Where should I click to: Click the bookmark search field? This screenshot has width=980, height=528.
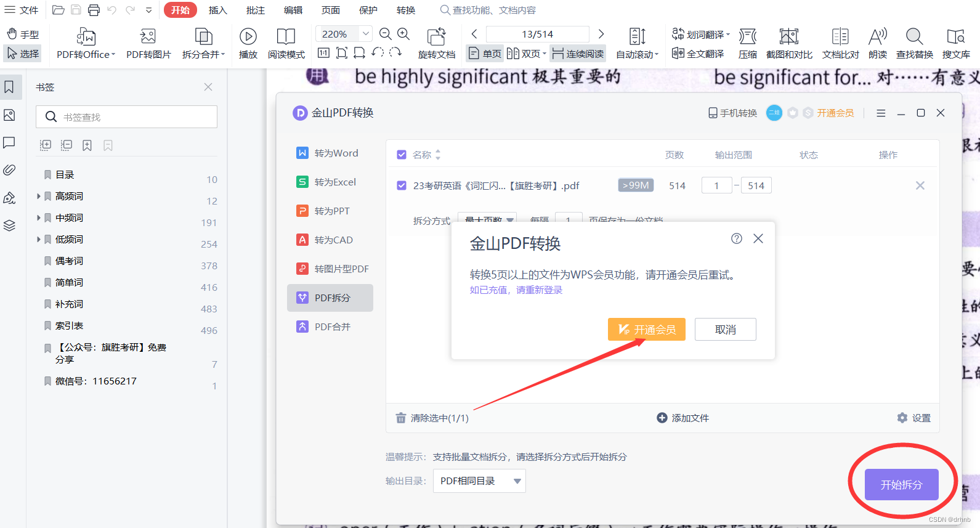coord(126,117)
